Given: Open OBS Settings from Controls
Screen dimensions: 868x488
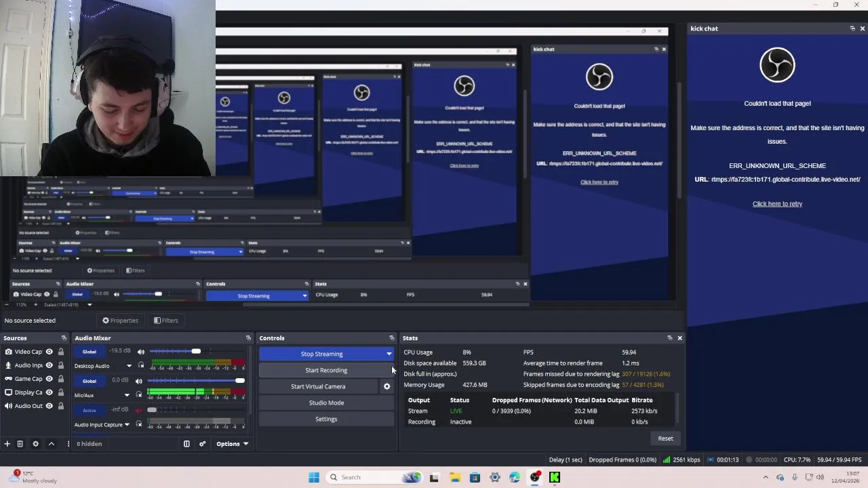Looking at the screenshot, I should [x=326, y=419].
